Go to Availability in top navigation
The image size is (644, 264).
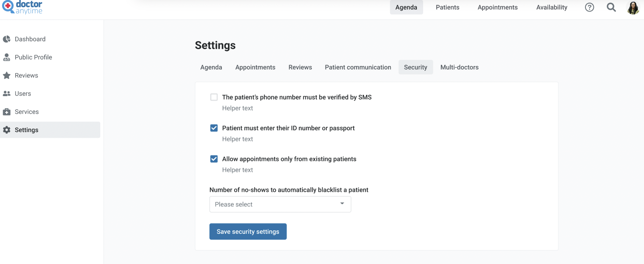coord(552,8)
